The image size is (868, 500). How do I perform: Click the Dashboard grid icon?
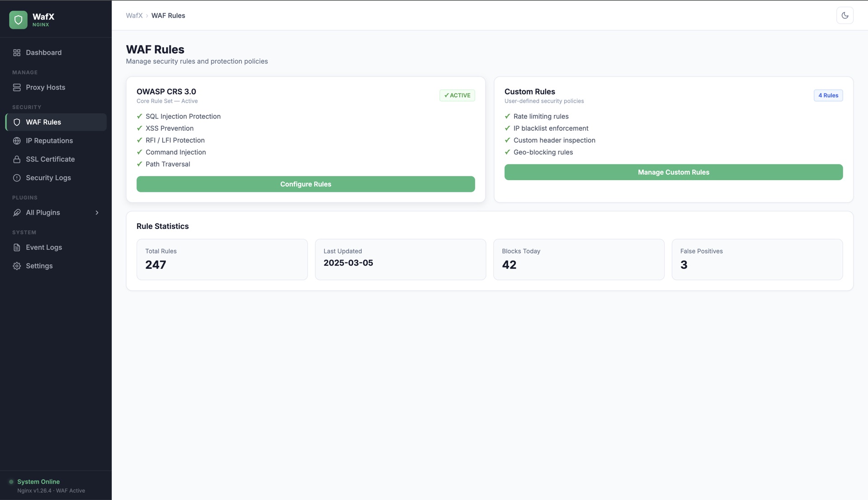(17, 52)
